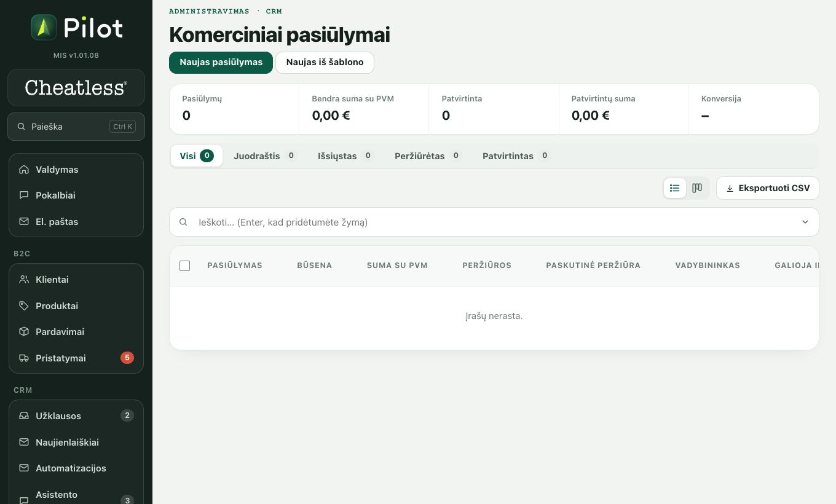836x504 pixels.
Task: Tick the select-all checkbox in table header
Action: pos(184,266)
